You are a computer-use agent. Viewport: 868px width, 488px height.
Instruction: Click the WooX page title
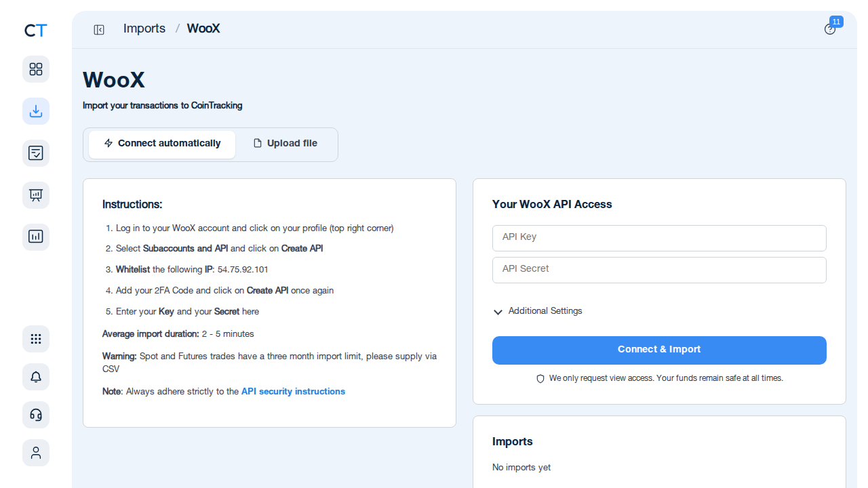114,80
